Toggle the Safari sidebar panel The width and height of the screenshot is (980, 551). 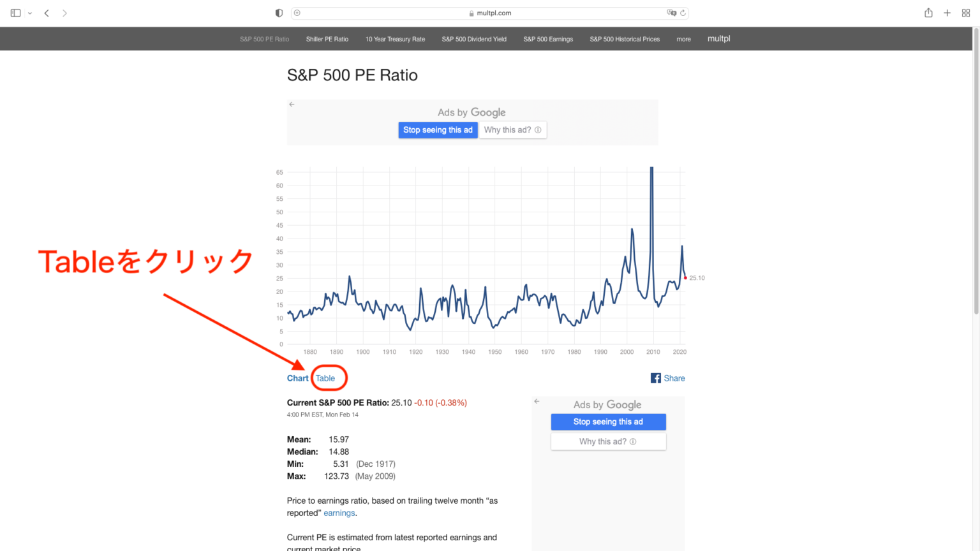pos(14,12)
